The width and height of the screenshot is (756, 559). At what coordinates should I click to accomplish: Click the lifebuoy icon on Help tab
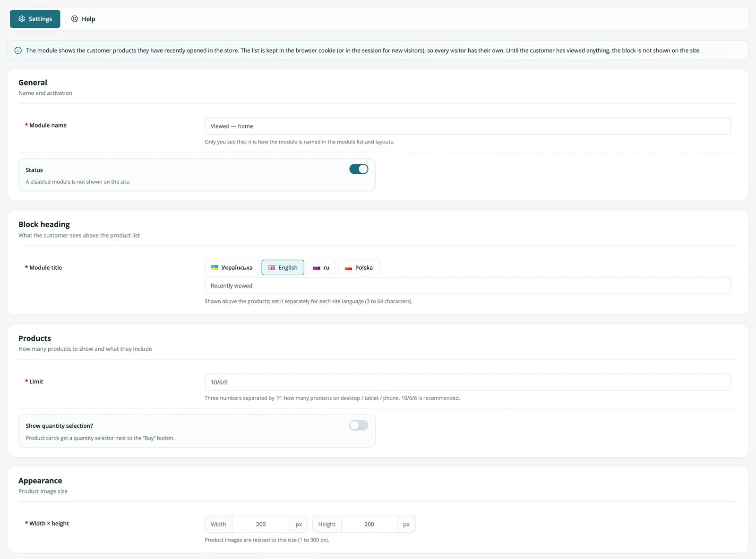pos(75,19)
